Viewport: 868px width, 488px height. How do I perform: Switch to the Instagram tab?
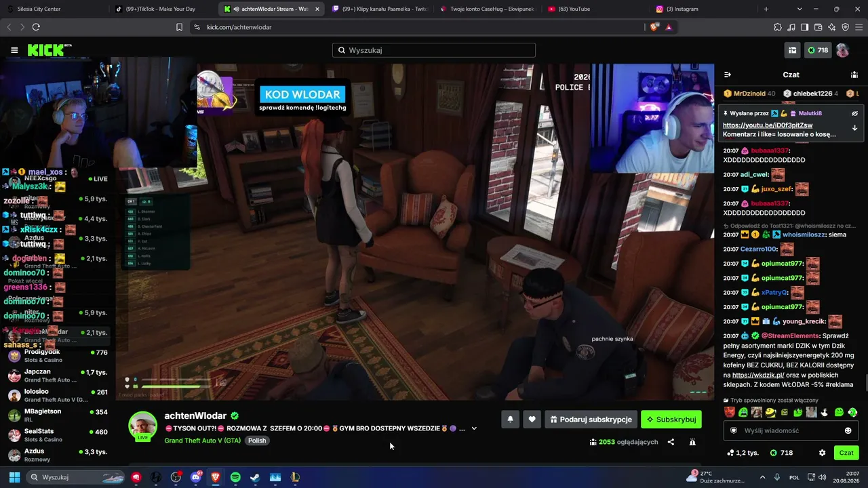pyautogui.click(x=703, y=9)
